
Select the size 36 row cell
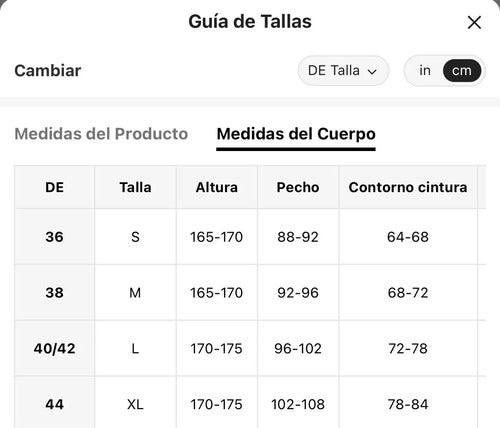pos(54,237)
